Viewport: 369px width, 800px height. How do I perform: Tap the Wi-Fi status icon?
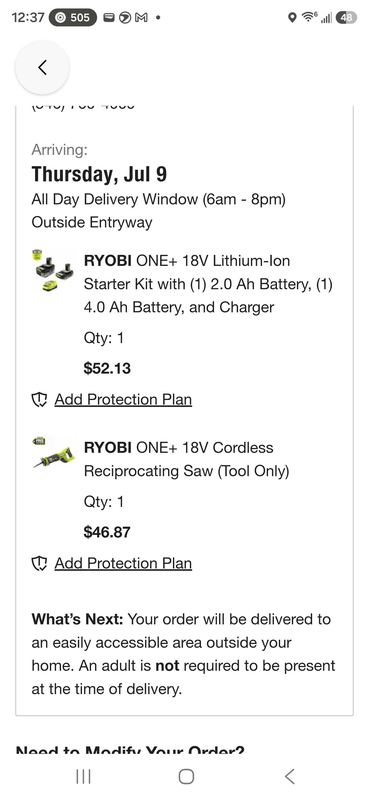308,18
